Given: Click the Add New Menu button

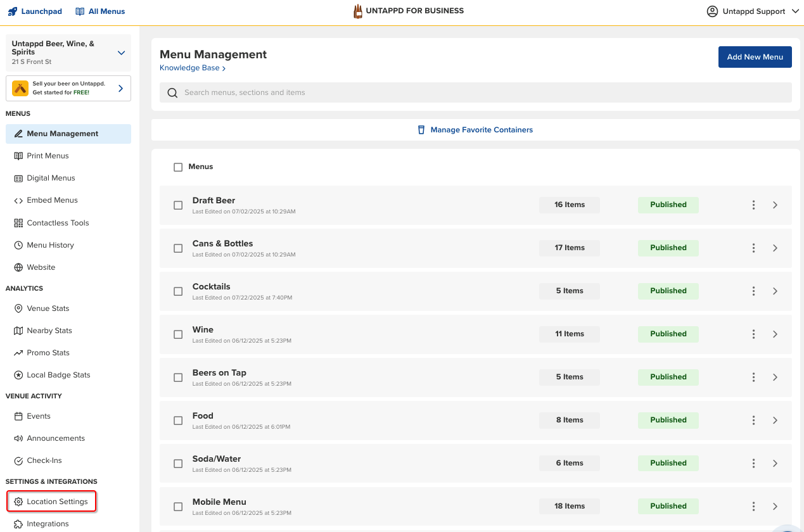Looking at the screenshot, I should [x=755, y=57].
